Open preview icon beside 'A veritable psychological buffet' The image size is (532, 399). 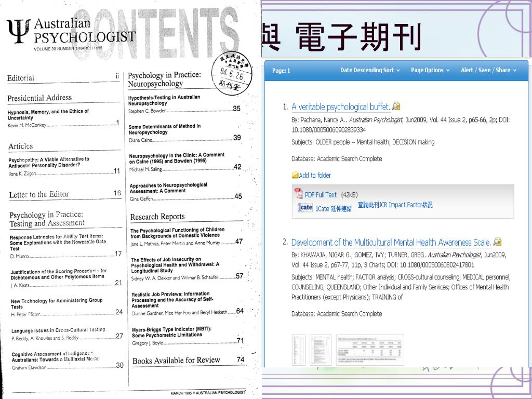396,107
